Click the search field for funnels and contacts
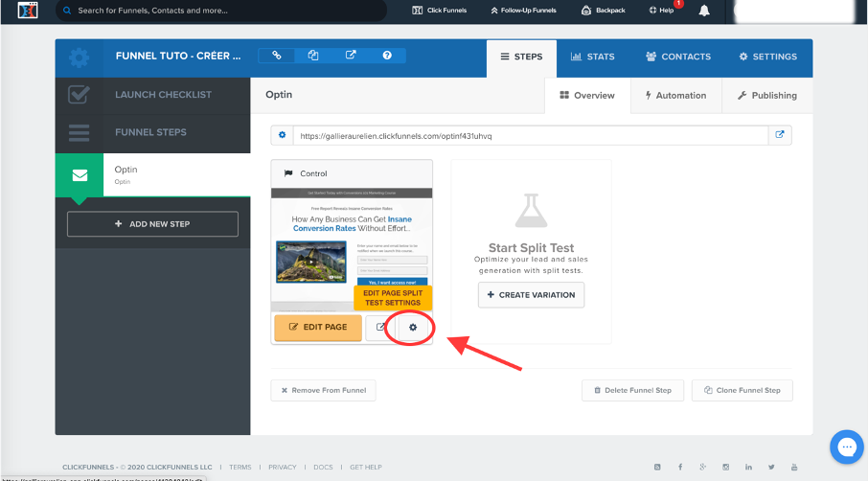Image resolution: width=868 pixels, height=481 pixels. click(x=221, y=11)
